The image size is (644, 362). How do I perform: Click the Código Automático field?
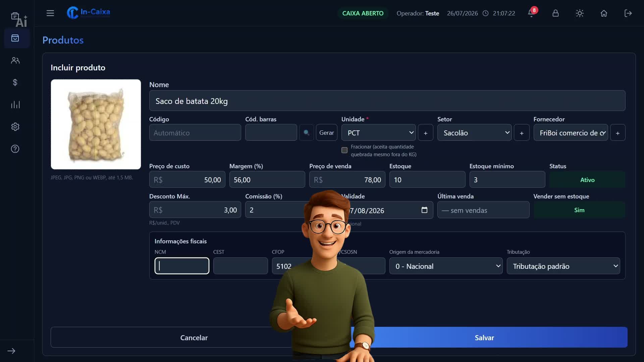[195, 133]
